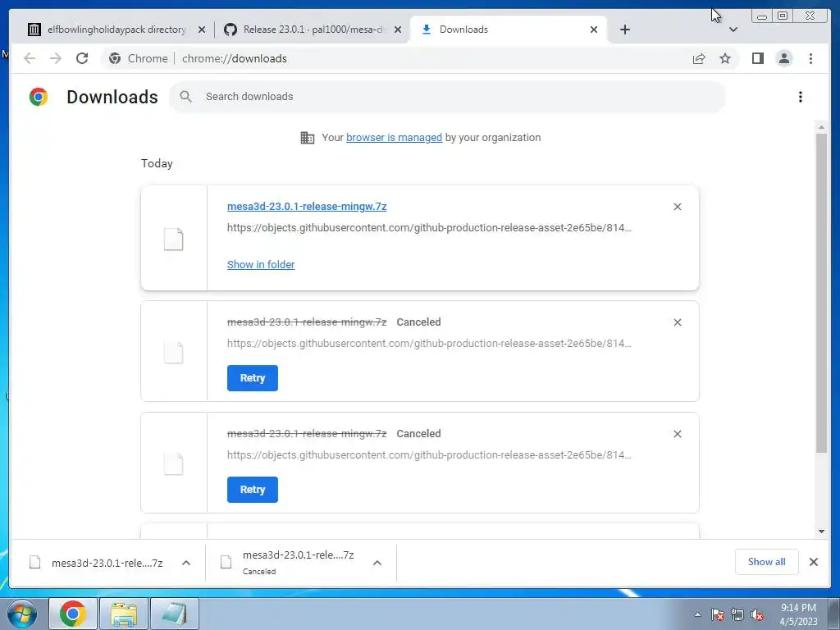
Task: Open the tab search chevron dropdown
Action: pyautogui.click(x=733, y=30)
